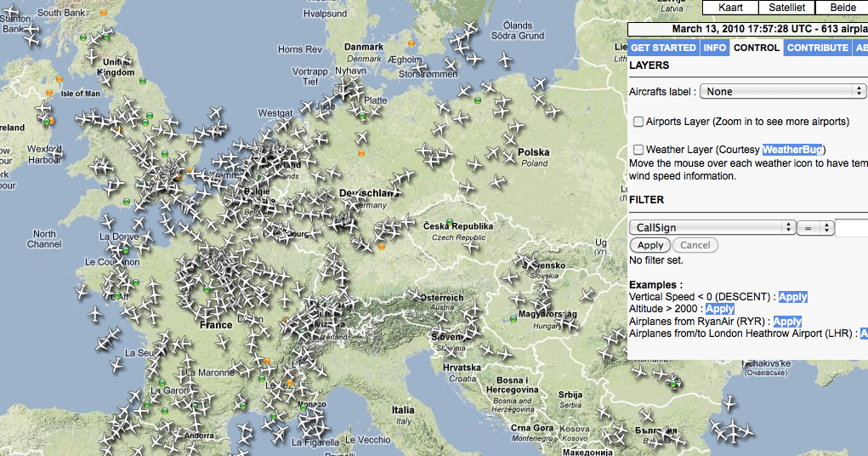Click the orange weather dot above Ægholm

point(411,43)
